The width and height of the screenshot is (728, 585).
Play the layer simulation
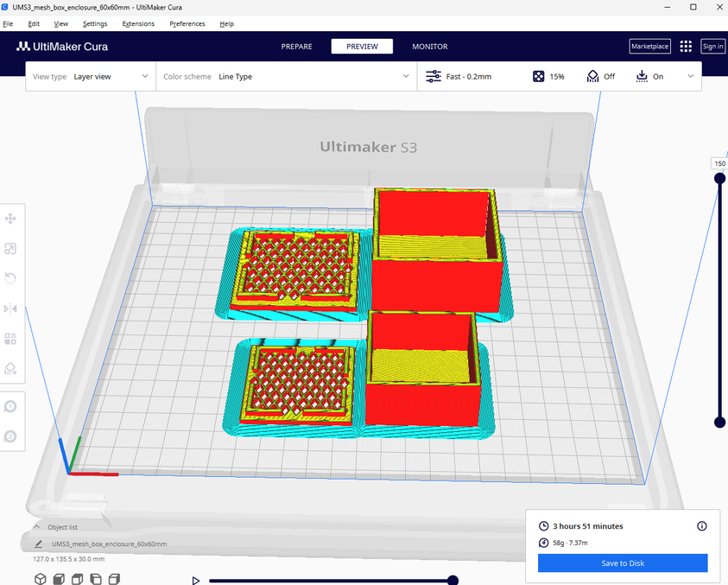tap(196, 581)
